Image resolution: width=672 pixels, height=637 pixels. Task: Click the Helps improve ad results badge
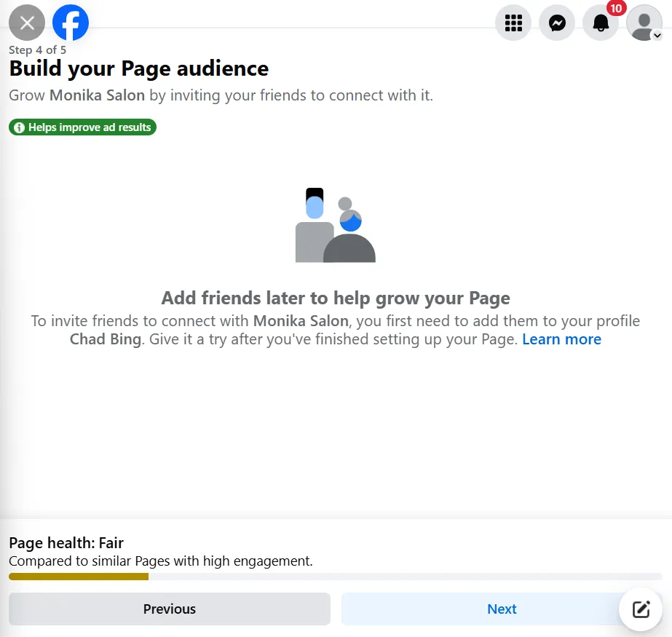pos(82,127)
